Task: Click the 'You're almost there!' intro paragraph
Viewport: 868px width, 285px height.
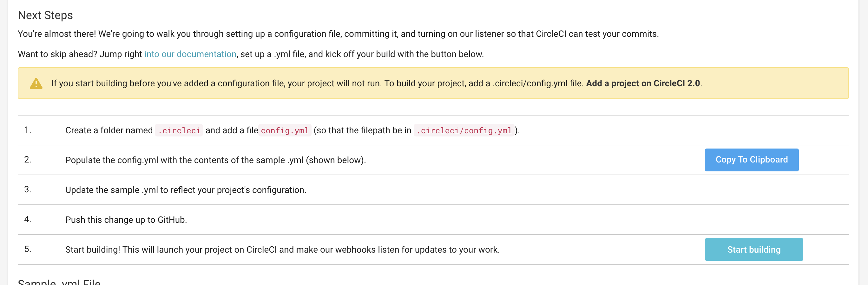Action: point(338,34)
